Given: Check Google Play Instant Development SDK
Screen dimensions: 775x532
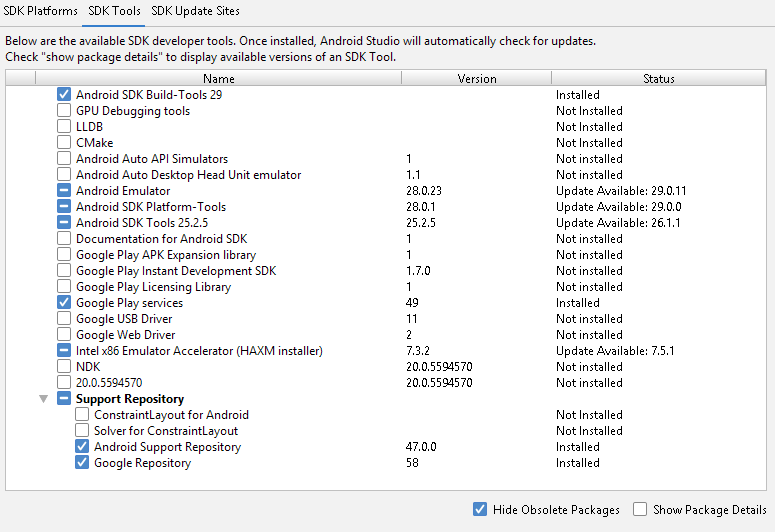Looking at the screenshot, I should pyautogui.click(x=64, y=270).
